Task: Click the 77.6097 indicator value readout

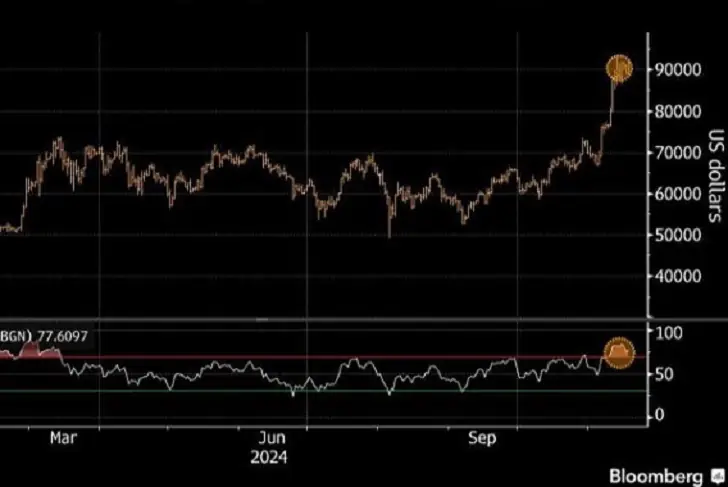Action: pyautogui.click(x=63, y=336)
